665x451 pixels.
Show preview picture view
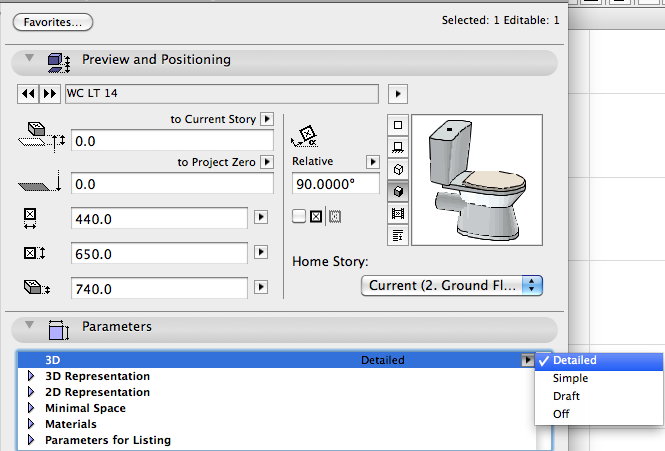pos(398,213)
